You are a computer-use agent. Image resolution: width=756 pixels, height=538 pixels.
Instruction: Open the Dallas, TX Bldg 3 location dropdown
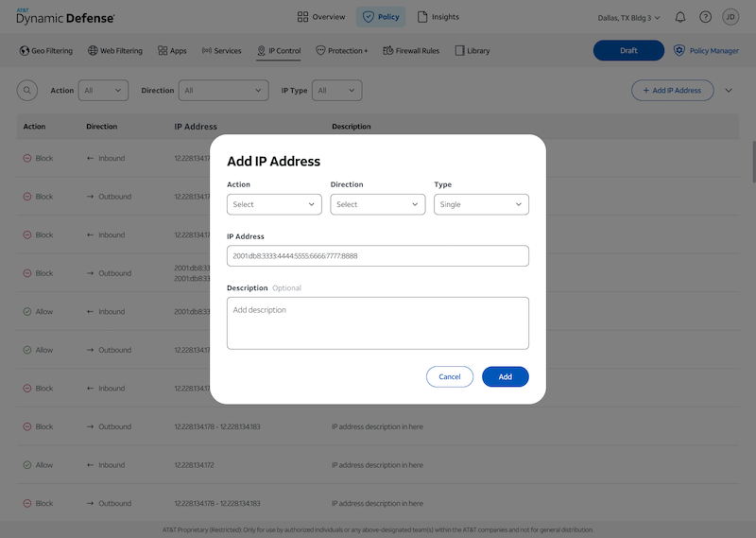point(628,18)
